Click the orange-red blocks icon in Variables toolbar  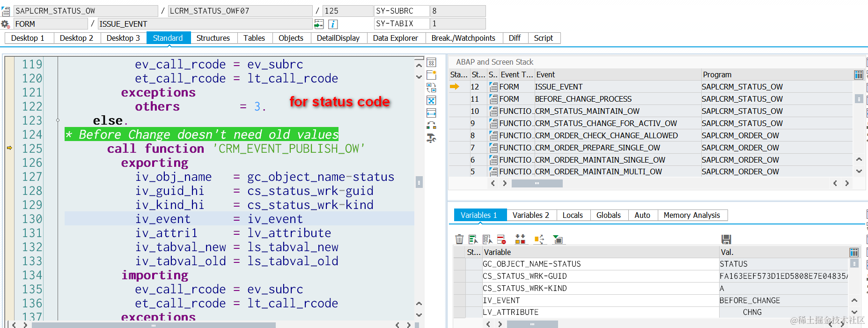click(x=520, y=239)
